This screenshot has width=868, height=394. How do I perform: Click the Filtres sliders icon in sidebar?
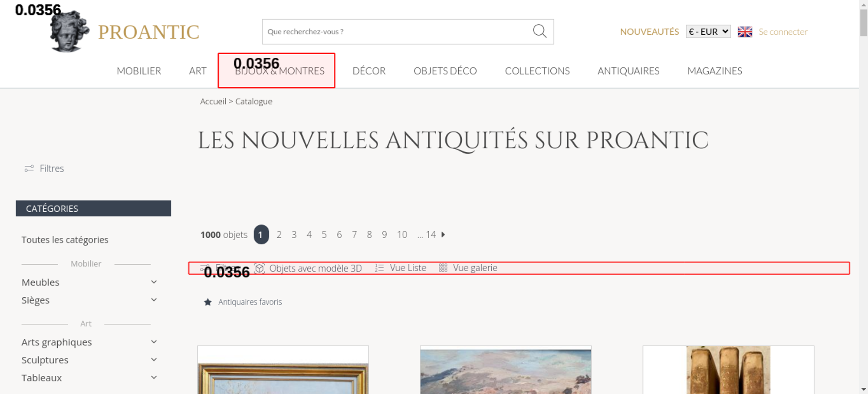coord(29,168)
